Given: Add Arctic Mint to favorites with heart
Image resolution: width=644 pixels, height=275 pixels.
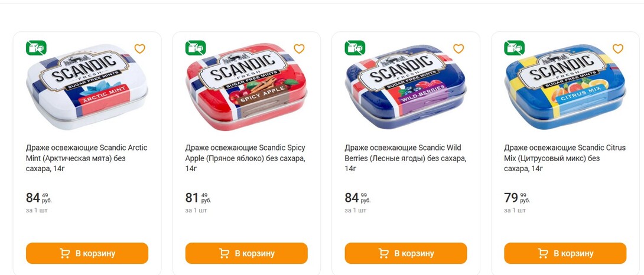Looking at the screenshot, I should (x=140, y=49).
